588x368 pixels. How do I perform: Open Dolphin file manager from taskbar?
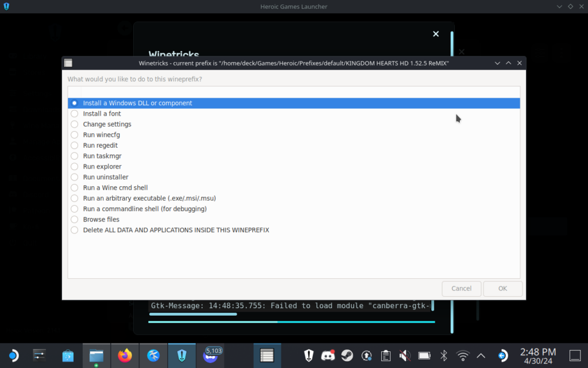tap(96, 355)
